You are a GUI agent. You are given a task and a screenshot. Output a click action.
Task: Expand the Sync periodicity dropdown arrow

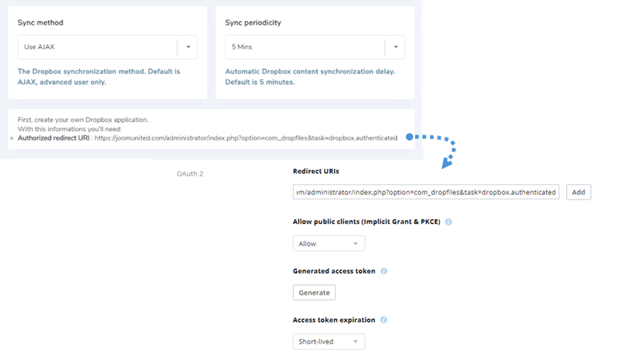point(396,47)
